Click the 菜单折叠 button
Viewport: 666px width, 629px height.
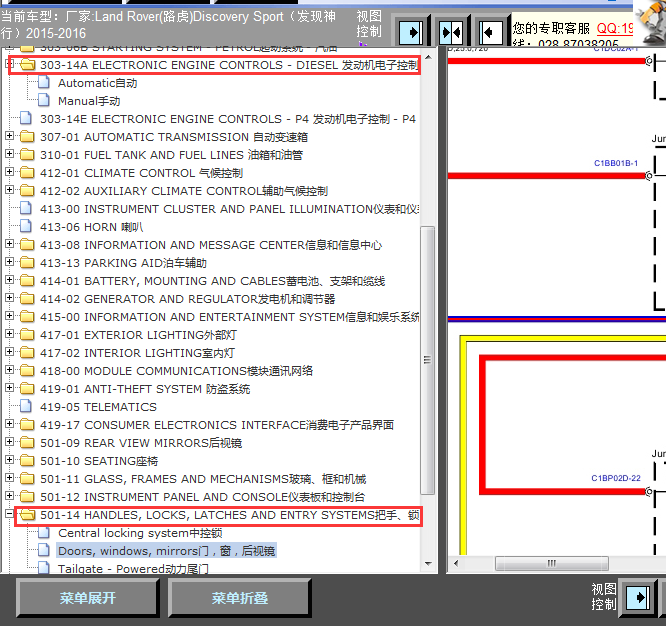[x=240, y=598]
